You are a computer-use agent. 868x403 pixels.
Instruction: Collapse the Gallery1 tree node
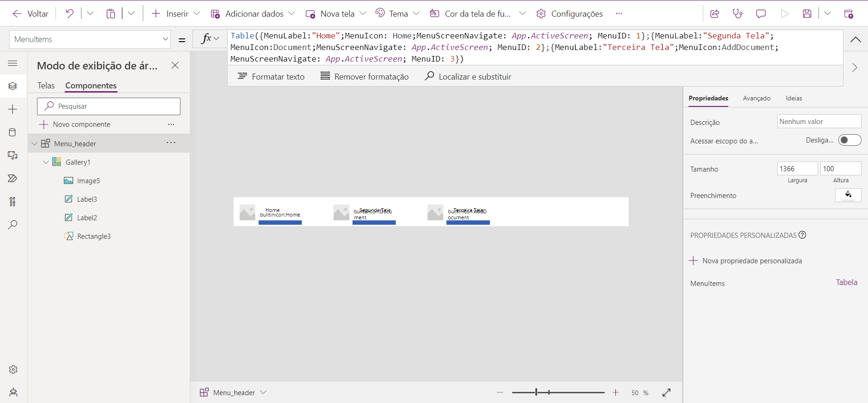(46, 162)
